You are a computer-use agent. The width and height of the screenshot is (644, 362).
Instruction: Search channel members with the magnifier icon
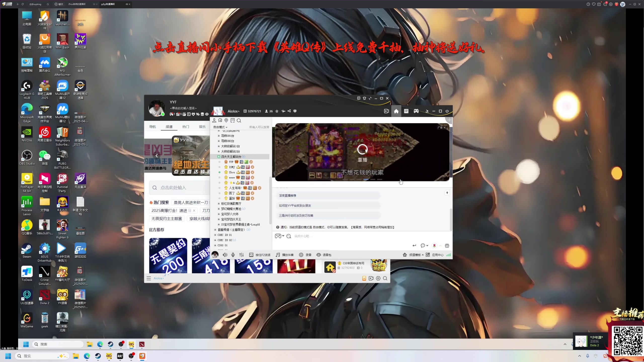pos(239,120)
